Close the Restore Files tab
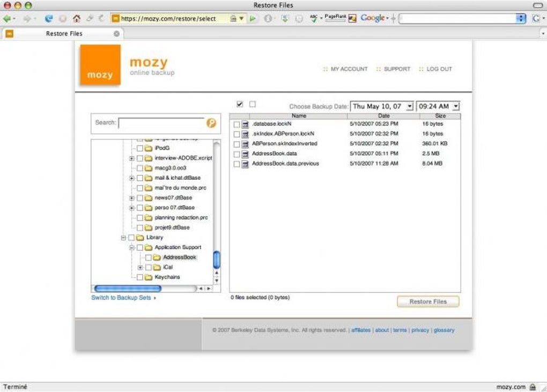Viewport: 547px width, 392px height. (x=116, y=33)
